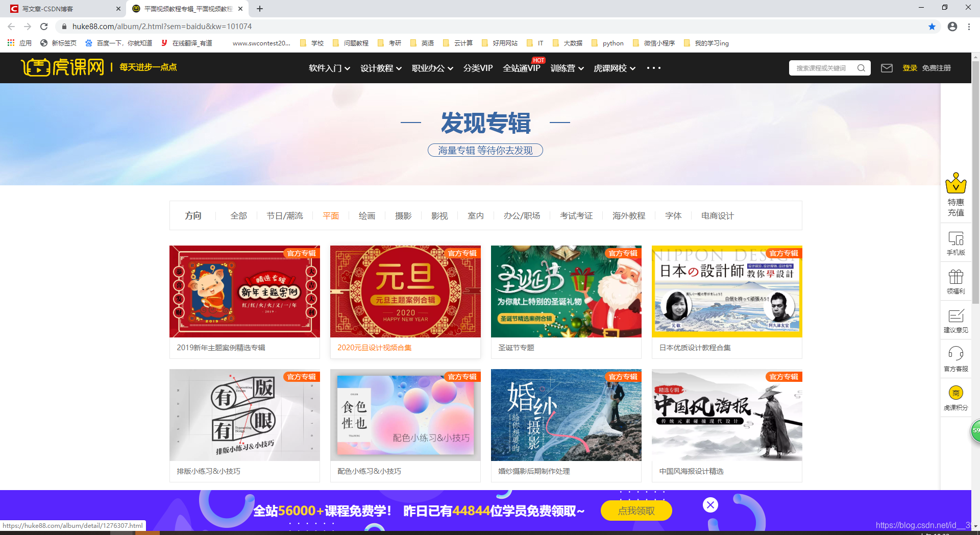This screenshot has width=980, height=535.
Task: Switch filter to 节日/潮流
Action: (x=285, y=215)
